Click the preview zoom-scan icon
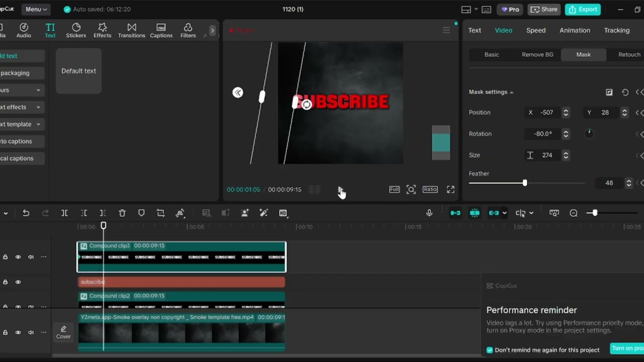 411,190
